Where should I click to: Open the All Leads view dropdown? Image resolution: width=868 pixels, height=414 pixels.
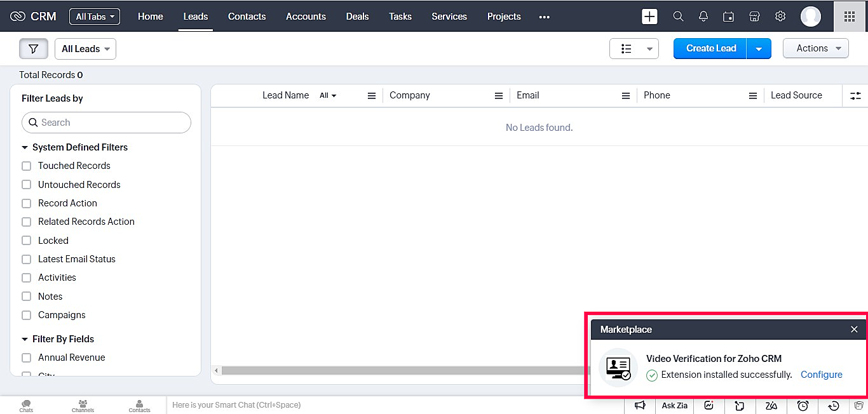click(x=85, y=49)
